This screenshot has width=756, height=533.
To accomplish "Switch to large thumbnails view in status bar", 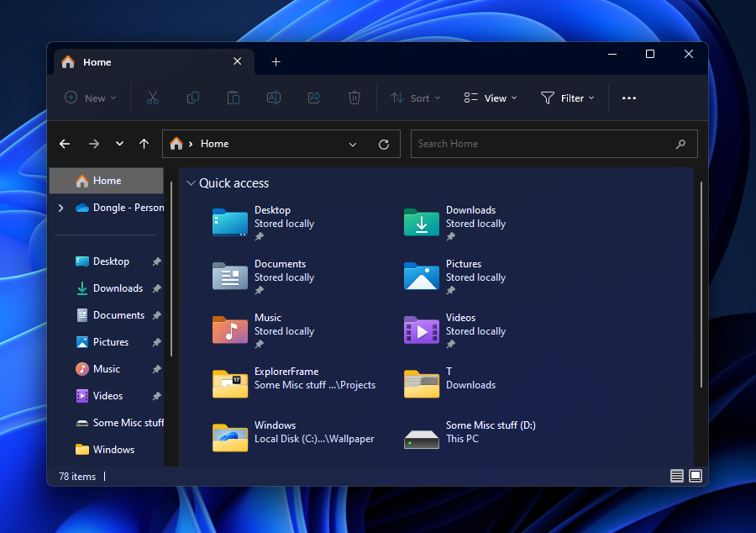I will [696, 476].
